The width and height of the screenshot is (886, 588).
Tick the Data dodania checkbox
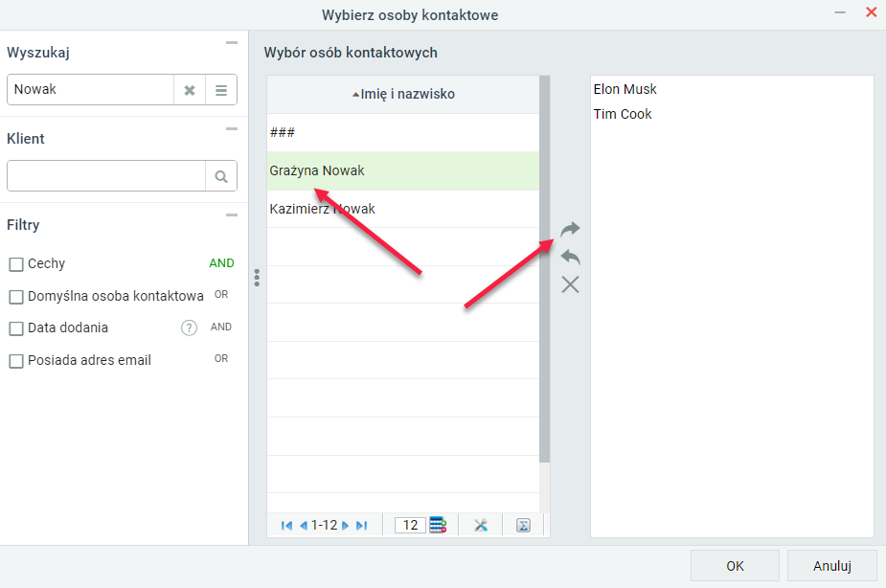pos(16,328)
